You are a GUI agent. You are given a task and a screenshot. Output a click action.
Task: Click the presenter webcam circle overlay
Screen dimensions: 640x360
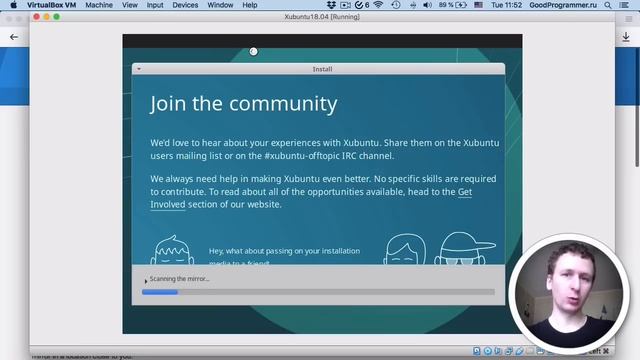[x=569, y=294]
